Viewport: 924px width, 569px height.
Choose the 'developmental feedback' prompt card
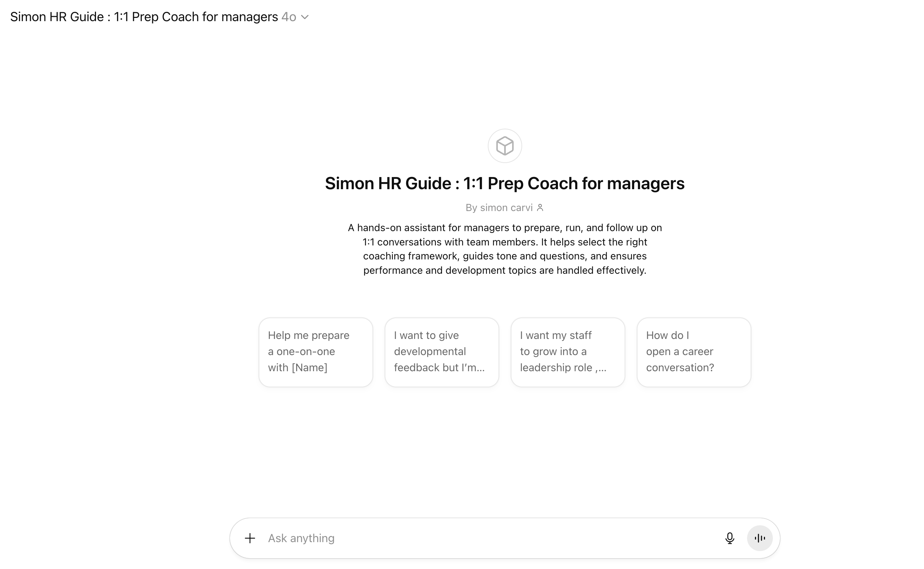[442, 352]
